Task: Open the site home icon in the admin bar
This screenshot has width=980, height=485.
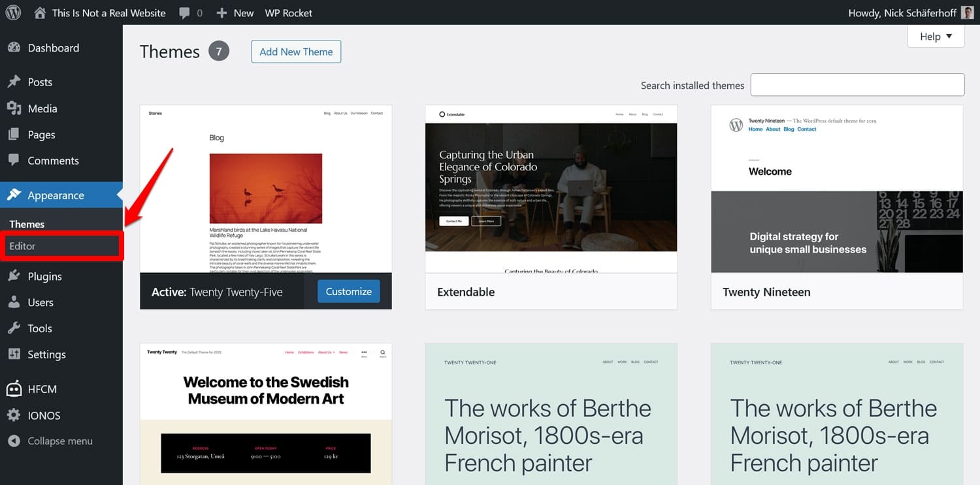Action: coord(40,12)
